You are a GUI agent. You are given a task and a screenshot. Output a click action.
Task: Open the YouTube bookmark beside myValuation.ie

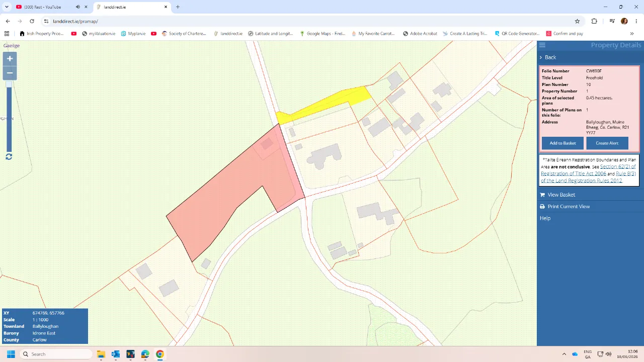pos(74,34)
